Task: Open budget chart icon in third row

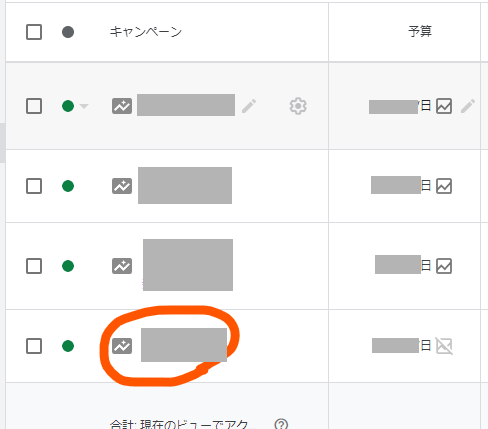Action: coord(444,266)
